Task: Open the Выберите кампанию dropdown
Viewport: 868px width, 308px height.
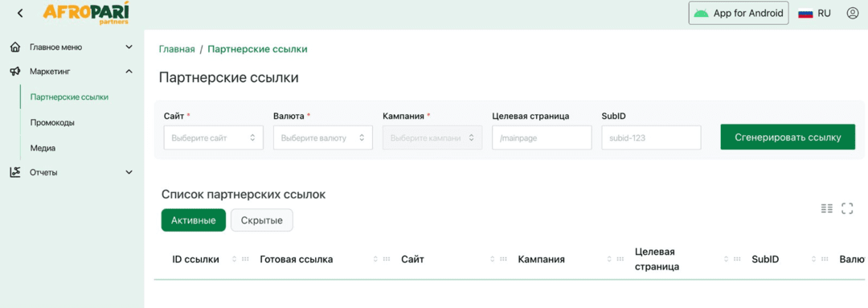Action: [x=432, y=138]
